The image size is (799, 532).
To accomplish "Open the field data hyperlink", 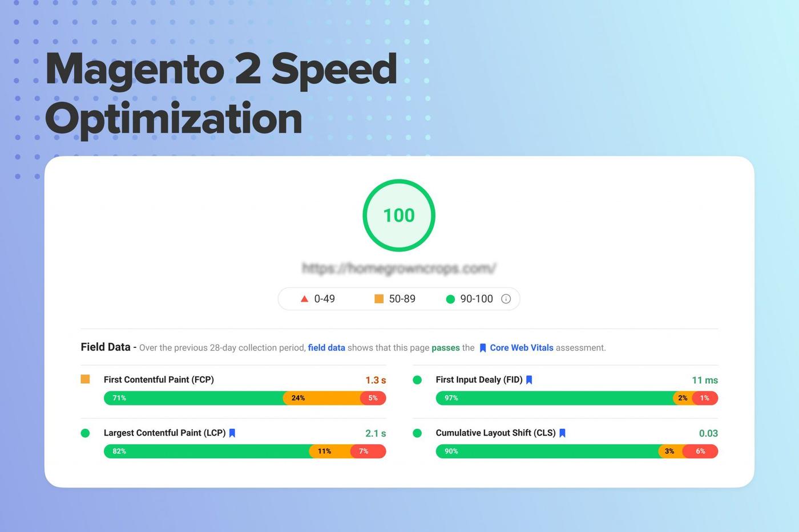I will pyautogui.click(x=326, y=347).
